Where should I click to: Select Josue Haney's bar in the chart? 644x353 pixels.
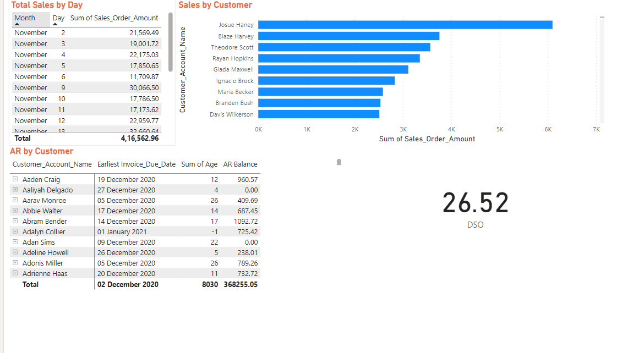pos(405,24)
